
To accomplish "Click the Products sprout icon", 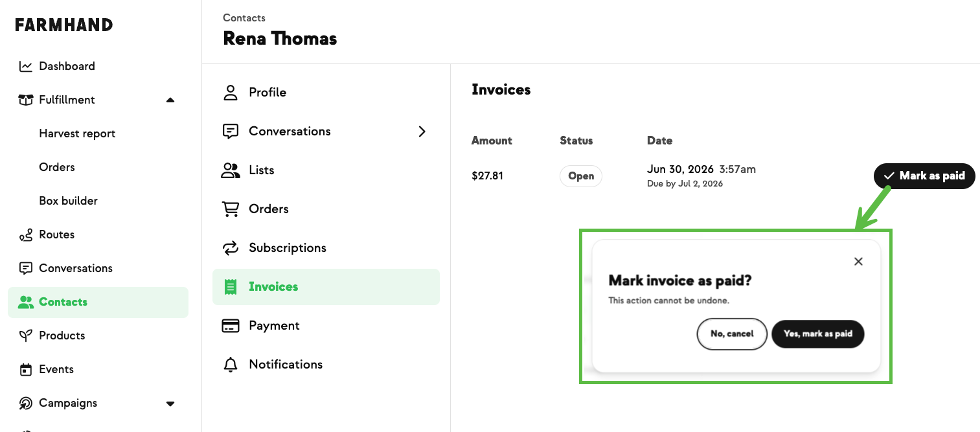I will click(26, 335).
